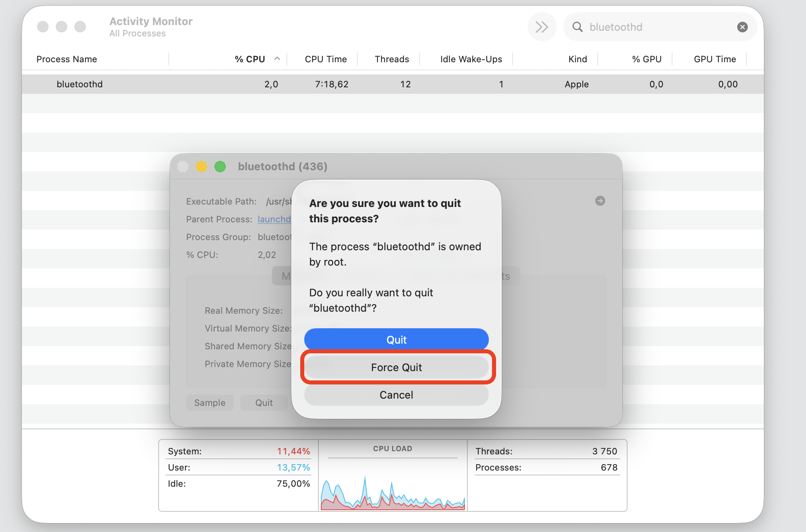Click the Executable Path label

point(221,201)
